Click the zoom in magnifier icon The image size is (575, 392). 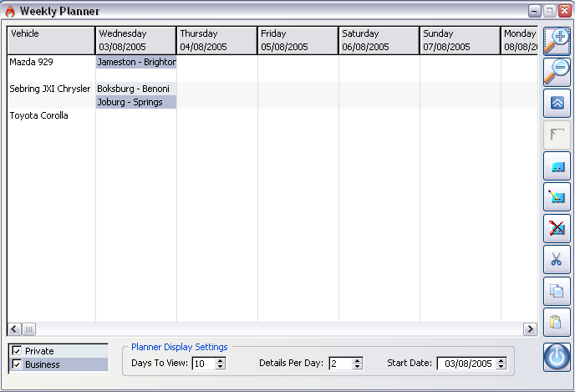557,41
